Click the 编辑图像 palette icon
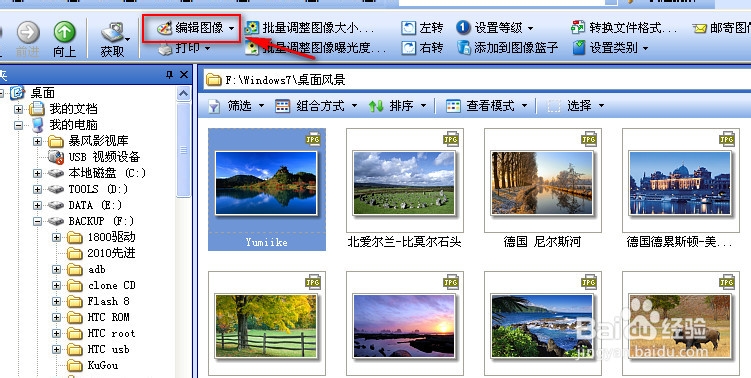The image size is (751, 378). [x=164, y=28]
